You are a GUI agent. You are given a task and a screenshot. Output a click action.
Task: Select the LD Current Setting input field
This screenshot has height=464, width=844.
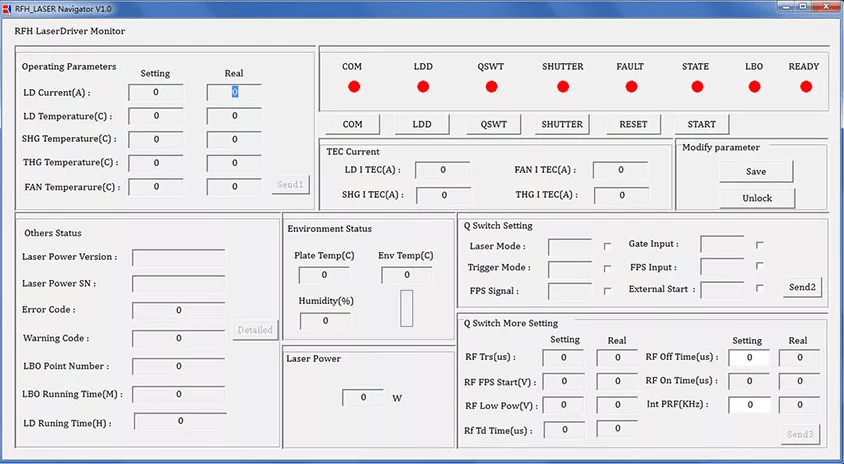coord(156,93)
